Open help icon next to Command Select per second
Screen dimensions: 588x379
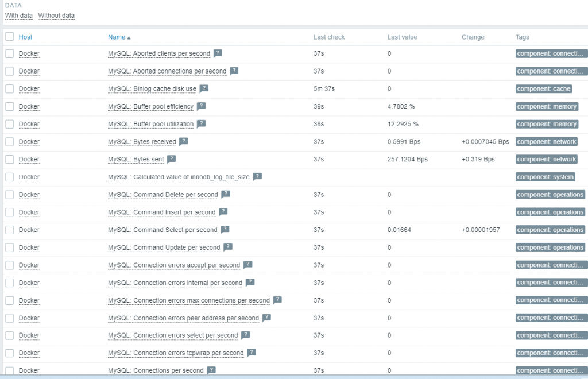tap(225, 230)
